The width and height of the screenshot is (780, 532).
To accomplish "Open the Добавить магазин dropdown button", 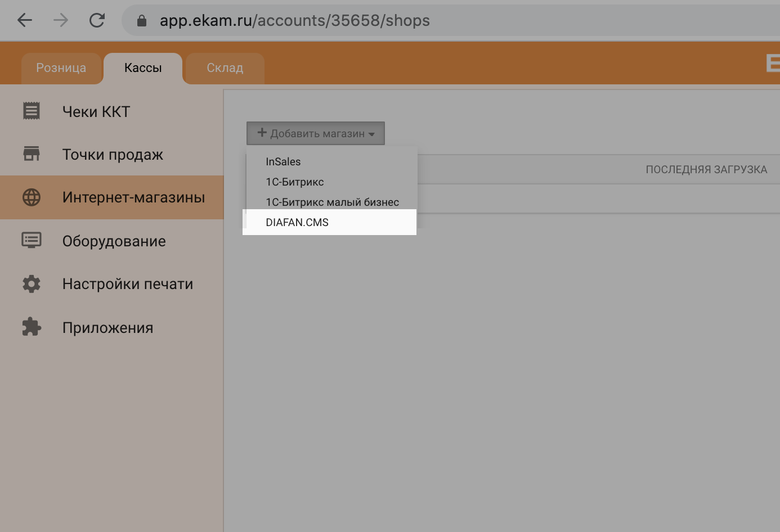I will 316,133.
